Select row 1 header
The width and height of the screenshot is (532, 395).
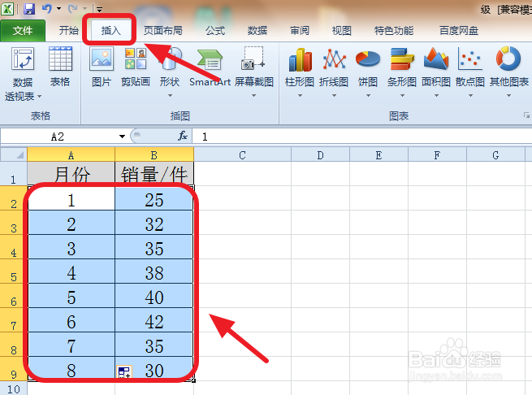(x=13, y=174)
